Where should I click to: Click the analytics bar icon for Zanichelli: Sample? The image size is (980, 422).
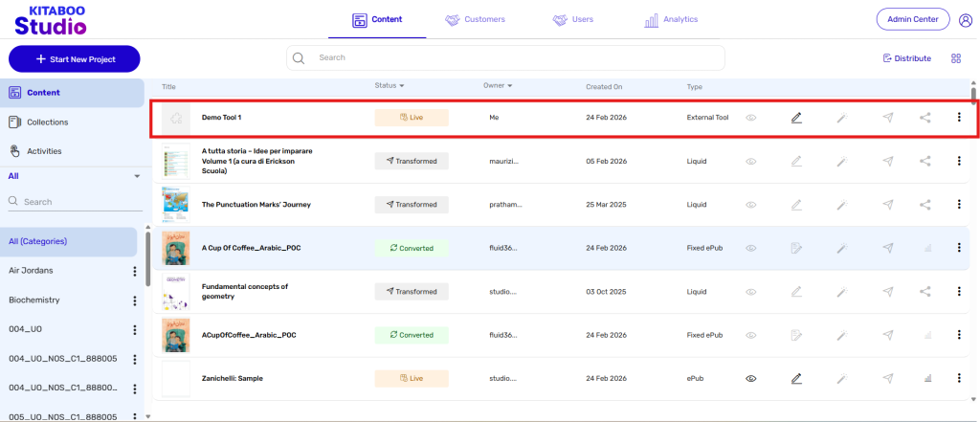click(925, 379)
